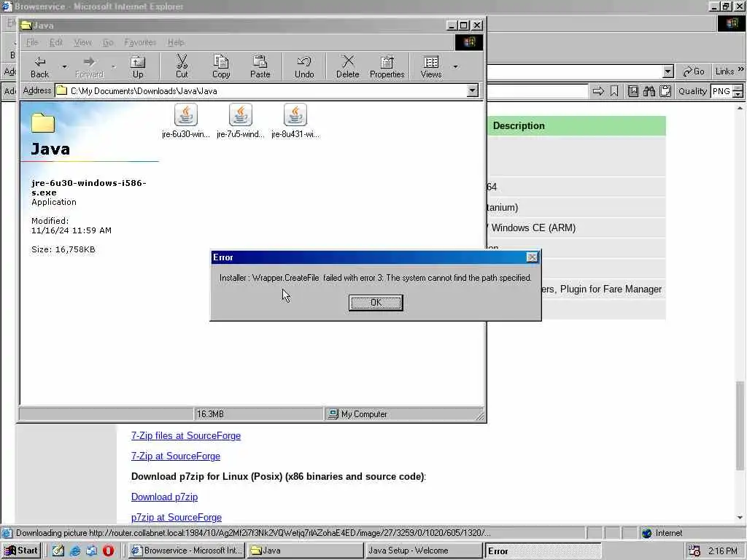Click the Description table header
This screenshot has height=560, width=747.
point(576,125)
